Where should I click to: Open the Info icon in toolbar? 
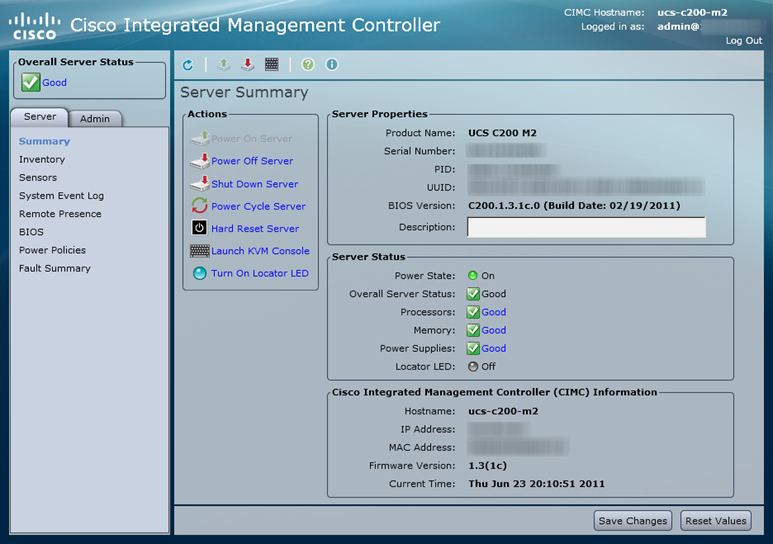coord(332,65)
